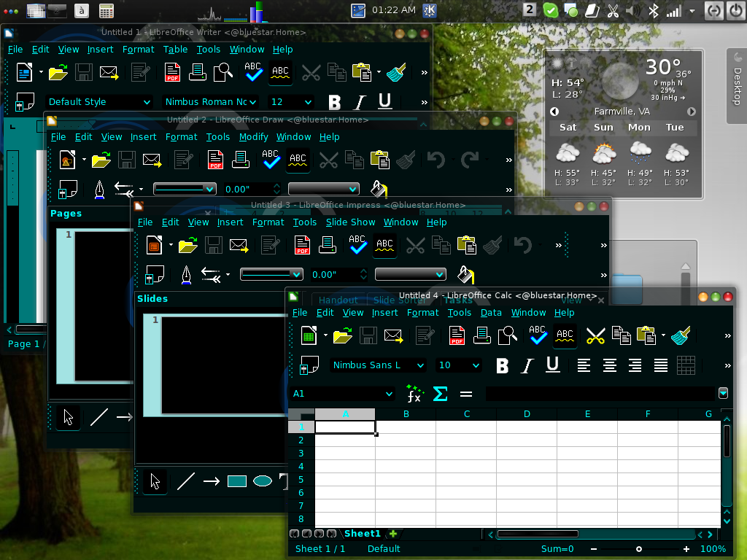Screen dimensions: 747x560
Task: Open Print Preview in Calc toolbar
Action: (x=508, y=335)
